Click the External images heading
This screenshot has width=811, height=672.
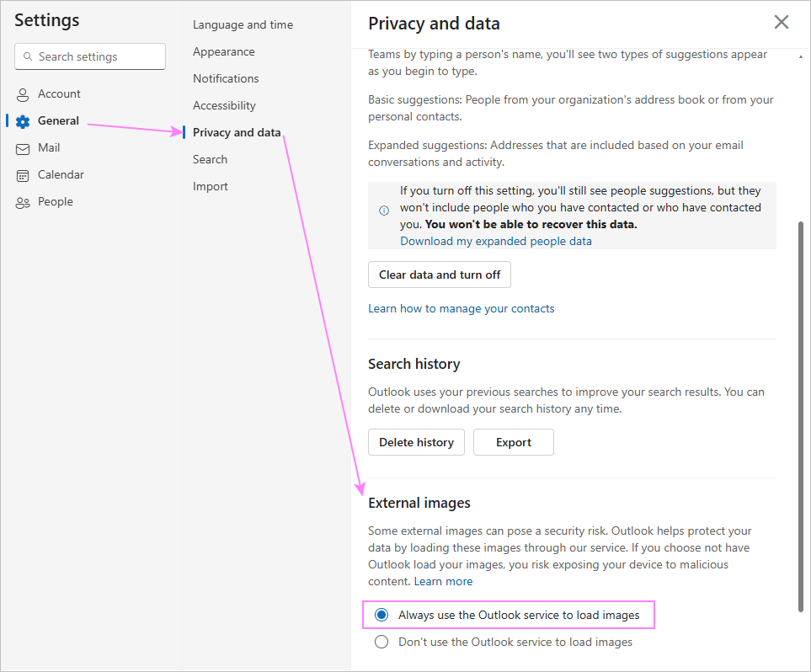tap(419, 503)
